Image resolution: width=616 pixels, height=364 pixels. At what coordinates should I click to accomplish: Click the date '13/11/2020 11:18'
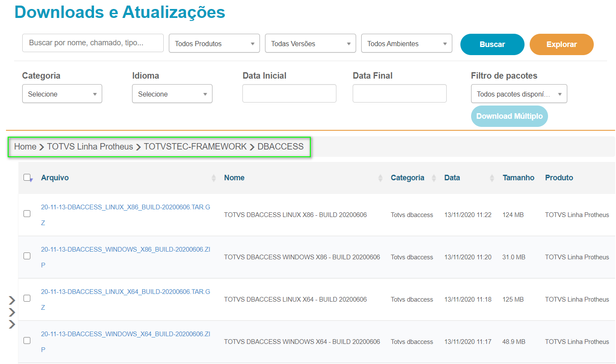(468, 299)
